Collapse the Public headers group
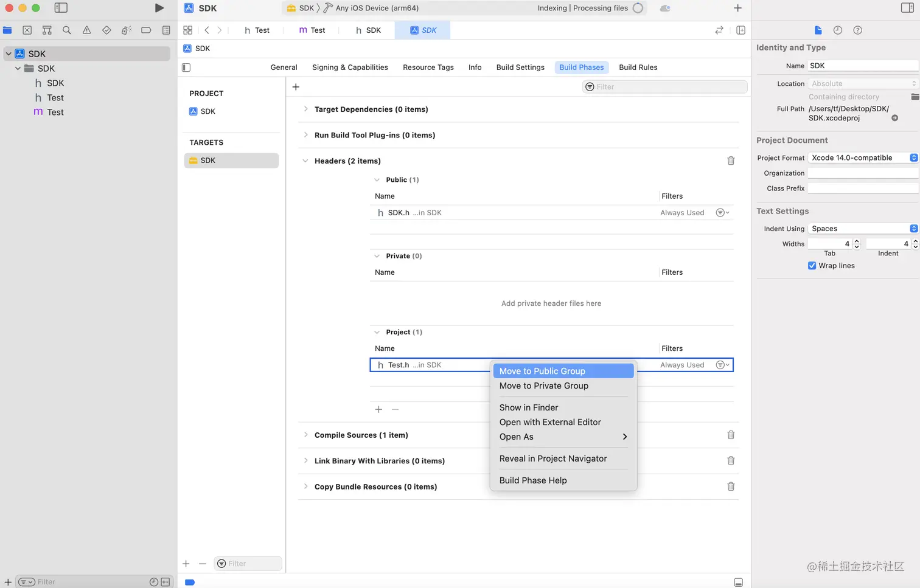 click(x=377, y=180)
